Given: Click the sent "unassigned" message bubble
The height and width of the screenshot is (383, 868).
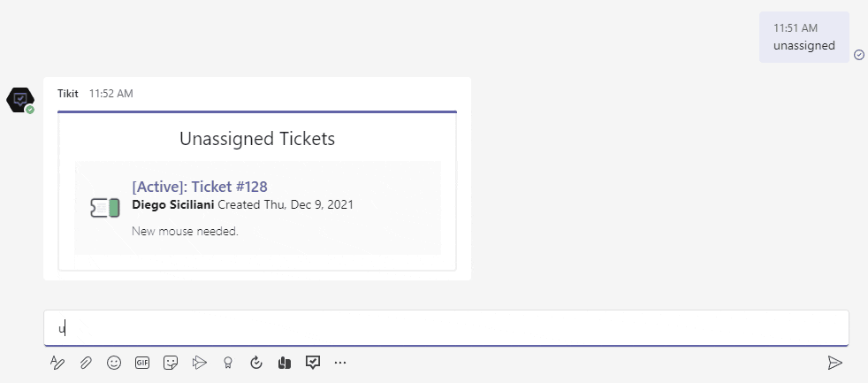Looking at the screenshot, I should click(803, 37).
